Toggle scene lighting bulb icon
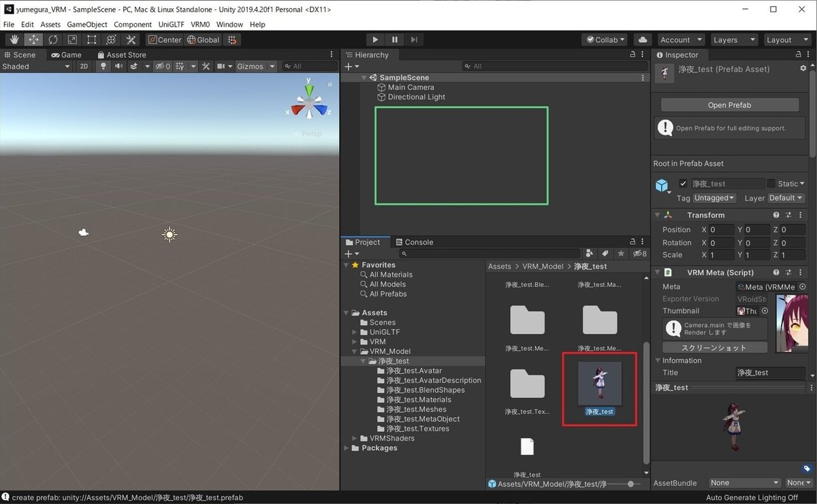 point(103,66)
